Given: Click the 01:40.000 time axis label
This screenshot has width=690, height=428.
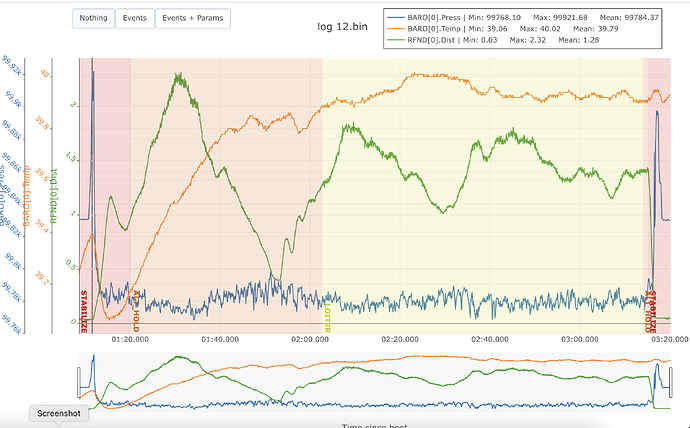Looking at the screenshot, I should click(221, 339).
